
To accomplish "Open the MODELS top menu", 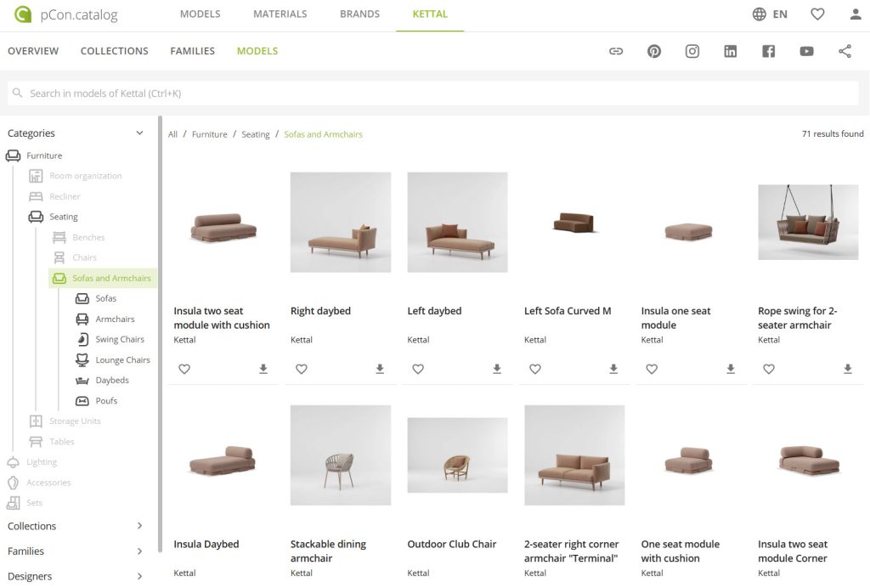I will [200, 14].
